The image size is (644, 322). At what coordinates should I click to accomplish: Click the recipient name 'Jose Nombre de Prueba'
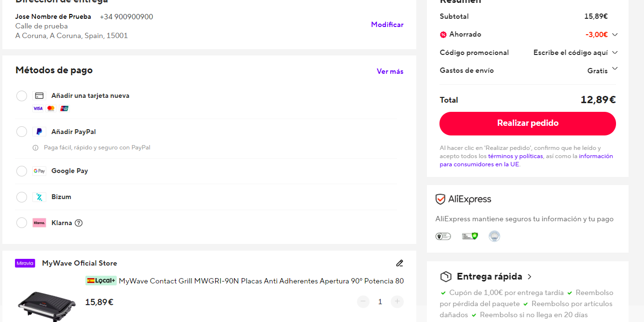click(53, 16)
